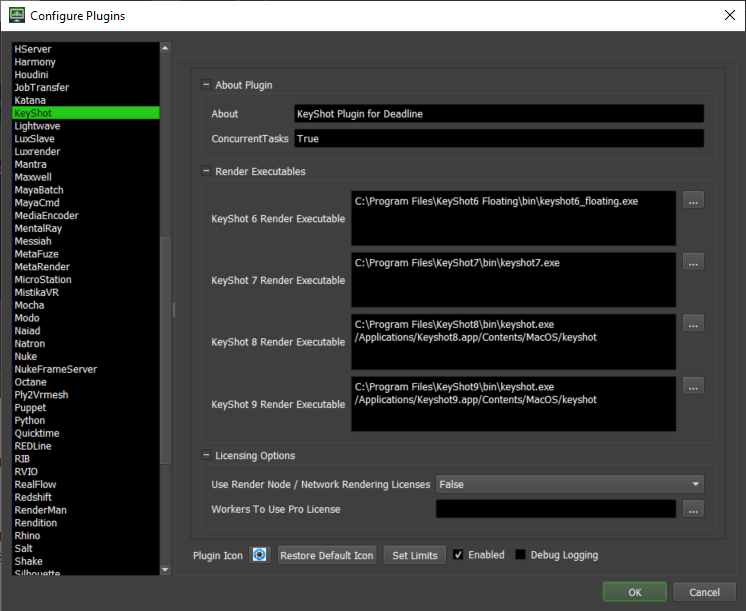Browse for KeyShot 7 Render Executable
The width and height of the screenshot is (746, 611).
pos(693,262)
